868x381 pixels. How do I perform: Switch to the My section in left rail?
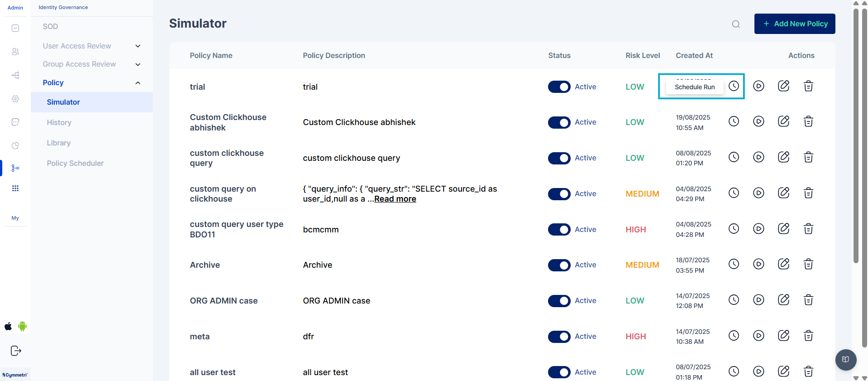tap(15, 218)
